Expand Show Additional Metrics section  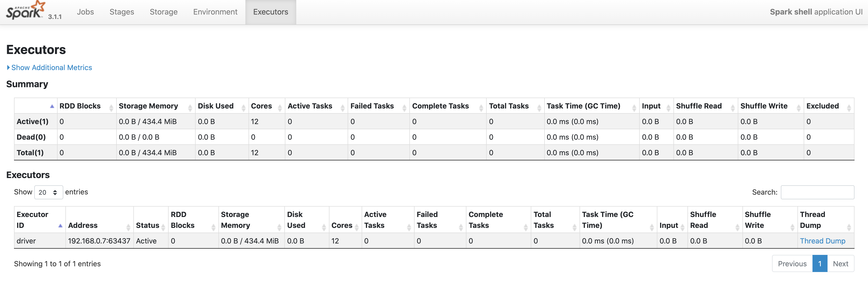(51, 67)
